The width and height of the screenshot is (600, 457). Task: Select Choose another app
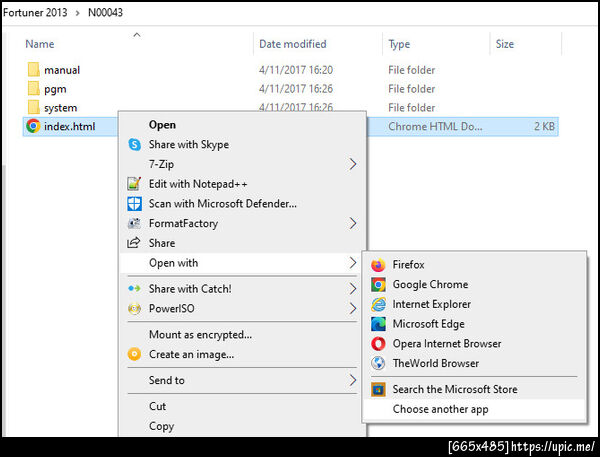440,409
